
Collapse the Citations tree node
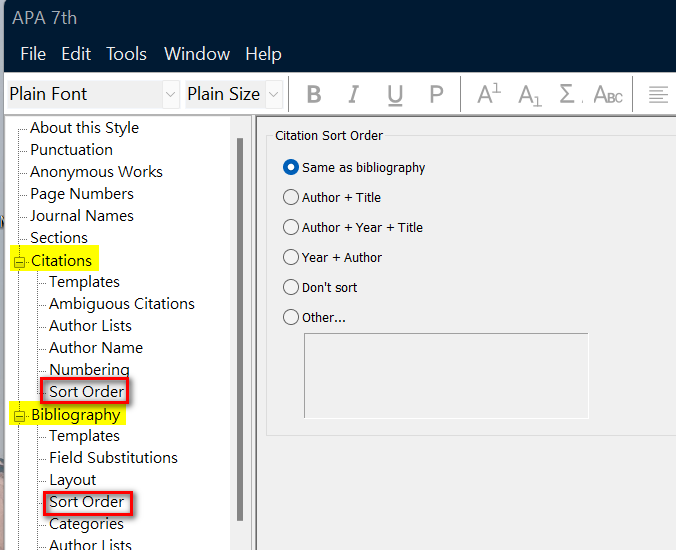click(19, 262)
